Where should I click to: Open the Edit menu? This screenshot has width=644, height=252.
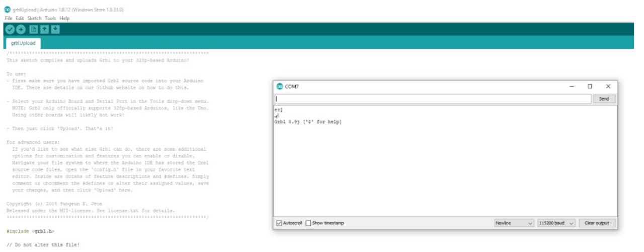[x=20, y=18]
